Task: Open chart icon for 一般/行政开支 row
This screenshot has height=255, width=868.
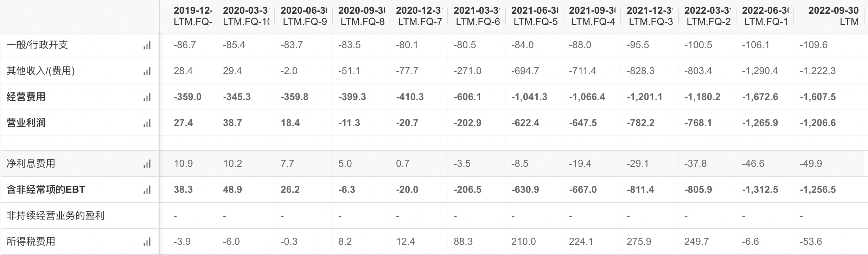Action: tap(147, 45)
